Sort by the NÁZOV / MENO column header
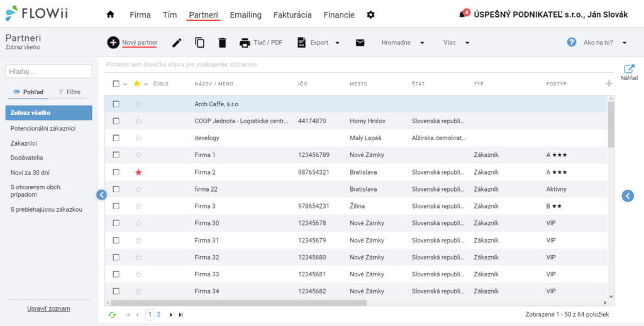The image size is (644, 326). (x=214, y=84)
